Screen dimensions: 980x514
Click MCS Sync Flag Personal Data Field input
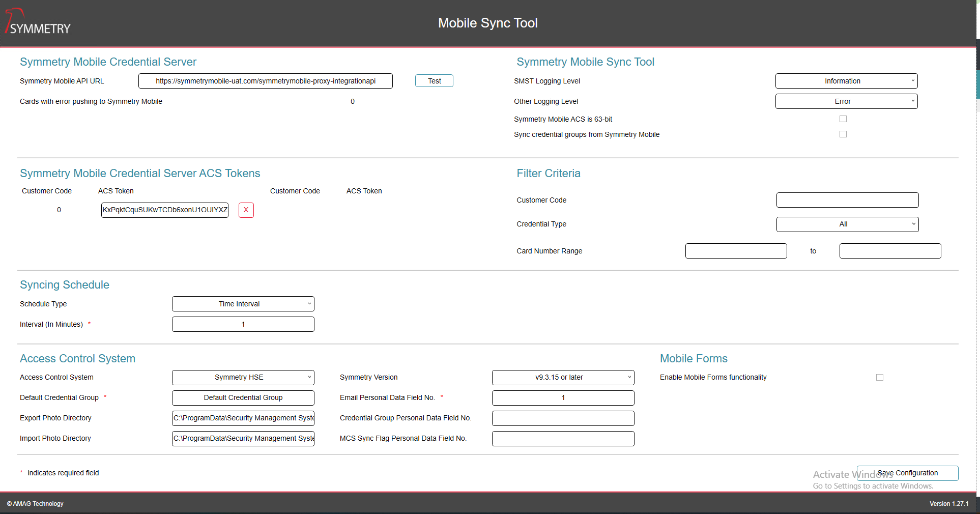point(563,439)
